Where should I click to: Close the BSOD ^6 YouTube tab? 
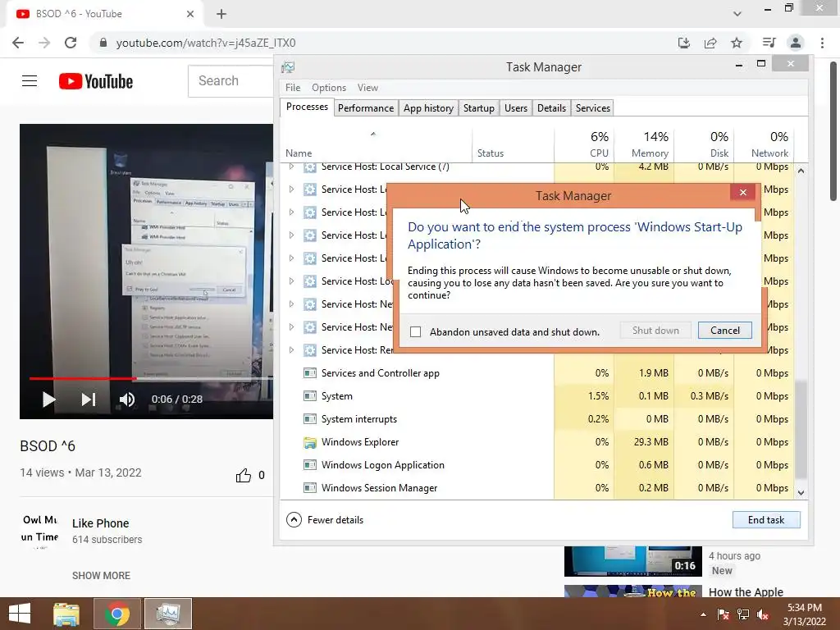click(x=190, y=14)
